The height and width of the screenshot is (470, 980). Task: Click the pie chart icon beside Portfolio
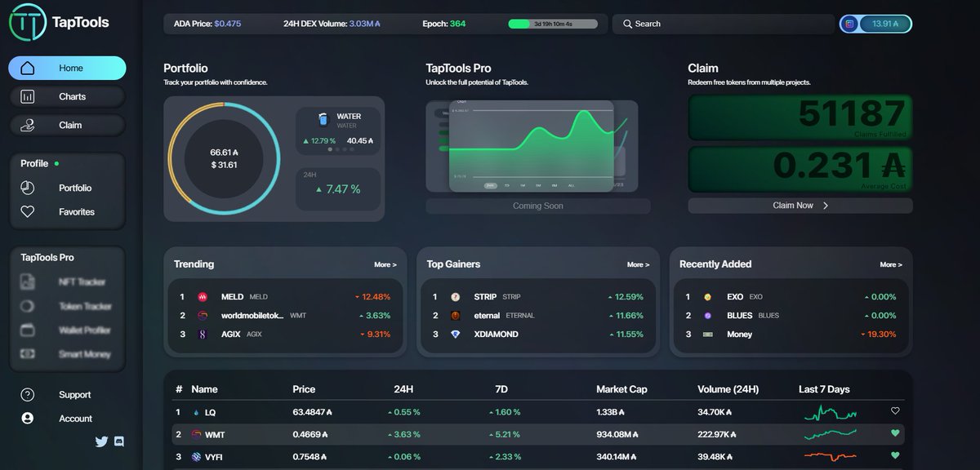tap(28, 188)
